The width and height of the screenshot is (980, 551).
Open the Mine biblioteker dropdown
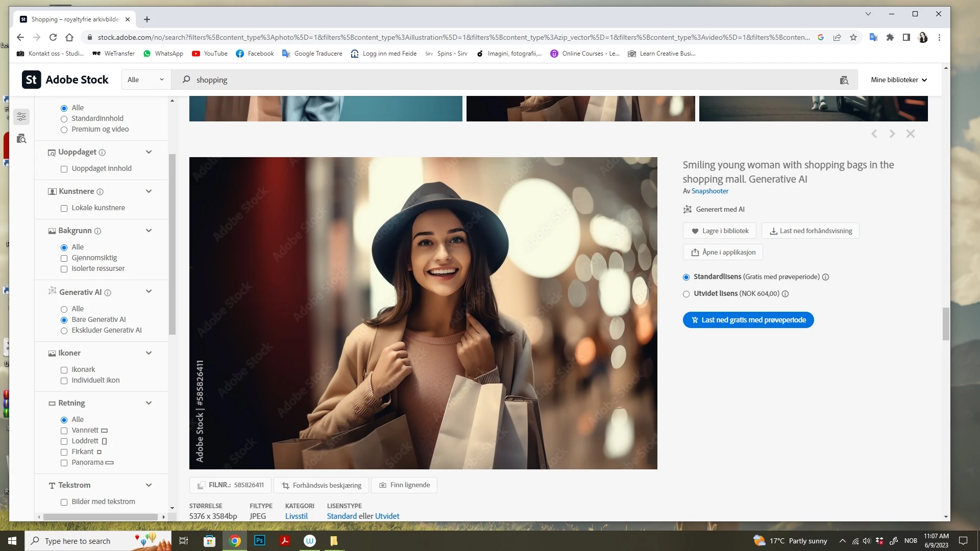click(x=898, y=80)
